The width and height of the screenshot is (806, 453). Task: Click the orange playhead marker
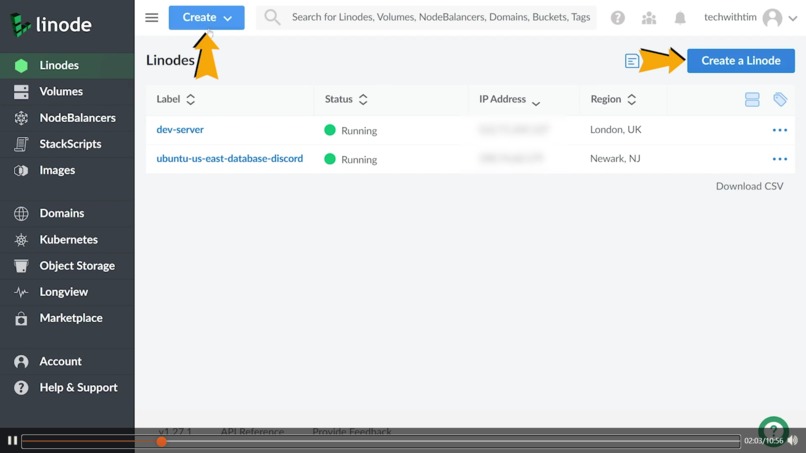(161, 441)
